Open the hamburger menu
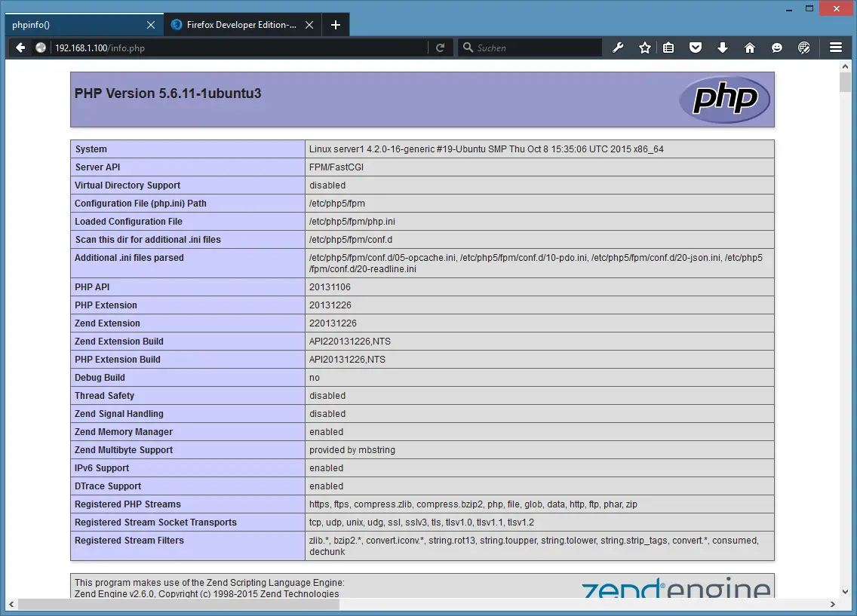This screenshot has height=616, width=857. click(836, 48)
